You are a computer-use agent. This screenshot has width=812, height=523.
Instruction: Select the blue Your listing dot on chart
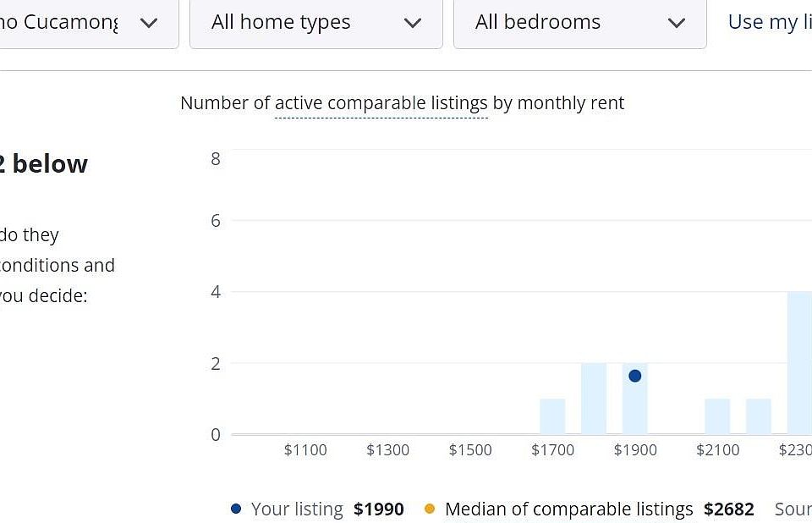(635, 376)
